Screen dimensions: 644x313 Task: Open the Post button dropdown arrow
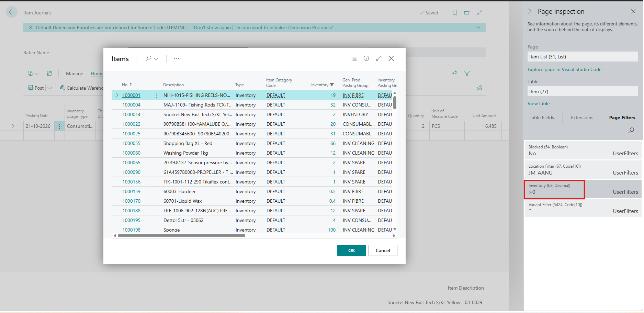click(49, 88)
